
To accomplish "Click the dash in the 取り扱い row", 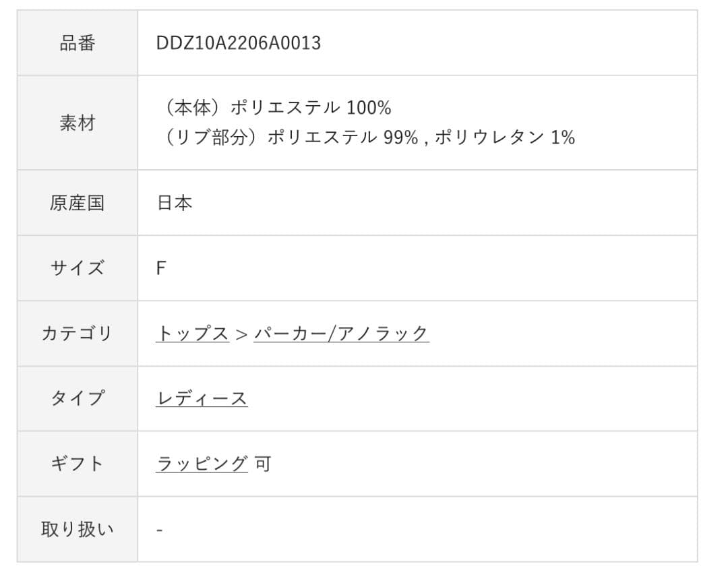I will pyautogui.click(x=159, y=528).
